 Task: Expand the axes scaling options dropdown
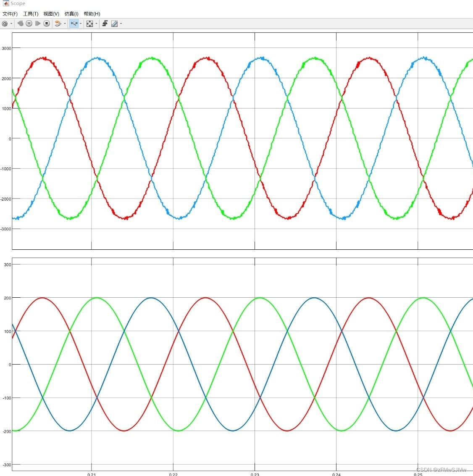click(x=97, y=24)
